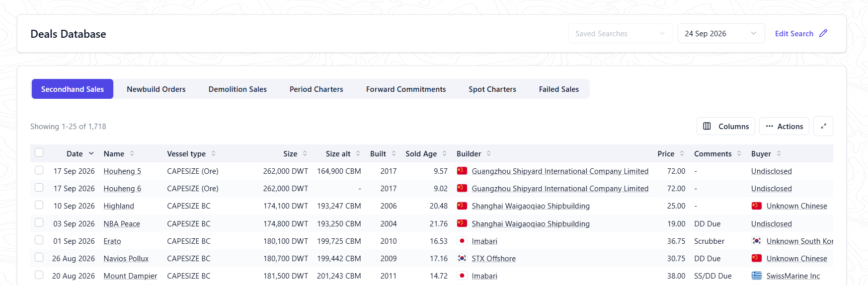
Task: Switch to the Spot Charters tab
Action: point(492,89)
